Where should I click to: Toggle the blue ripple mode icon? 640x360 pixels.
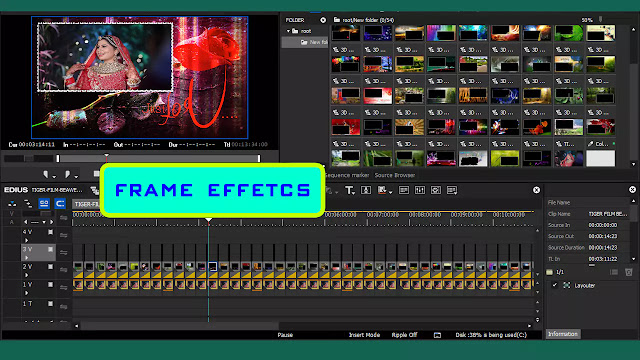point(60,203)
